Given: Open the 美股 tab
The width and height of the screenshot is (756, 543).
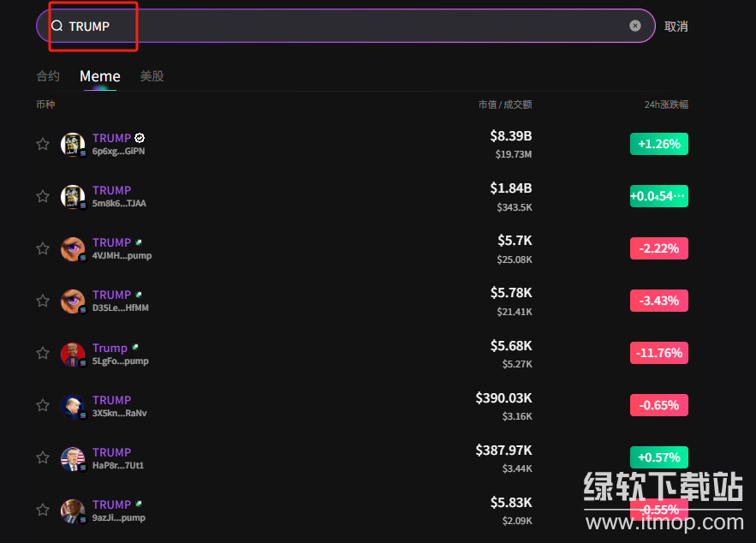Looking at the screenshot, I should (x=152, y=76).
